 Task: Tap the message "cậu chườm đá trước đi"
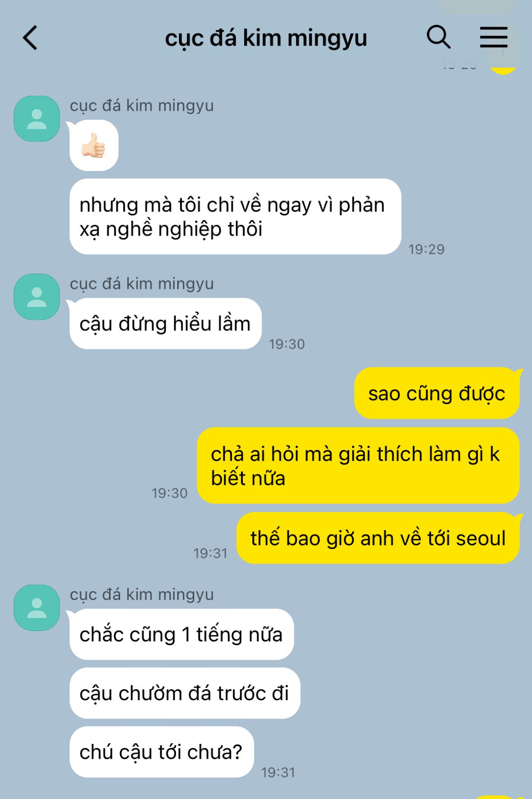click(185, 693)
